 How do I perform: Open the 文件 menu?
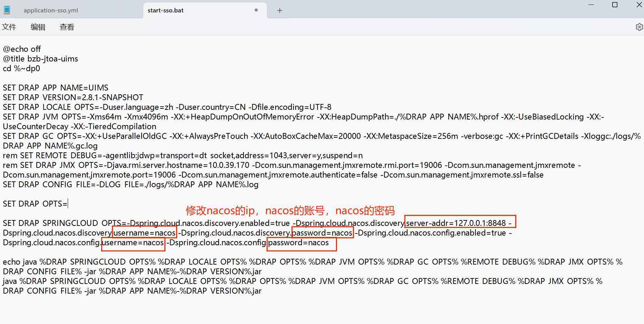(x=9, y=27)
